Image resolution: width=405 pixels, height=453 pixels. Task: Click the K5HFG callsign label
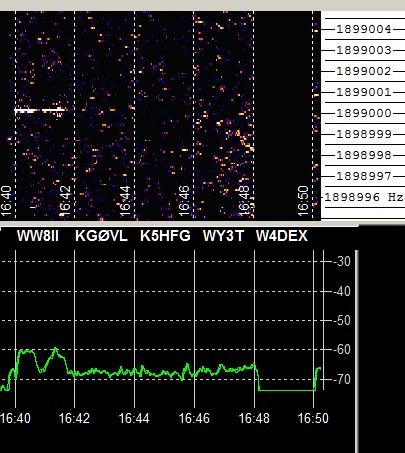[165, 236]
